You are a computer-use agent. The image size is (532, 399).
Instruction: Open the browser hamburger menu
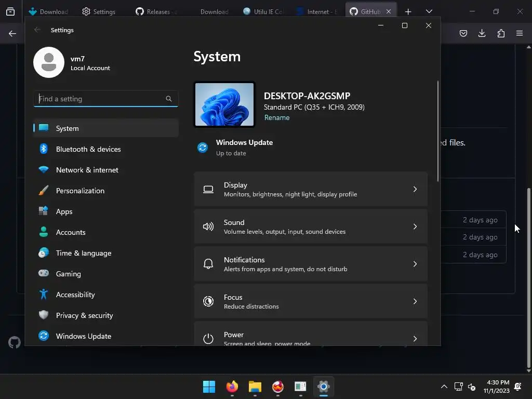pyautogui.click(x=520, y=33)
